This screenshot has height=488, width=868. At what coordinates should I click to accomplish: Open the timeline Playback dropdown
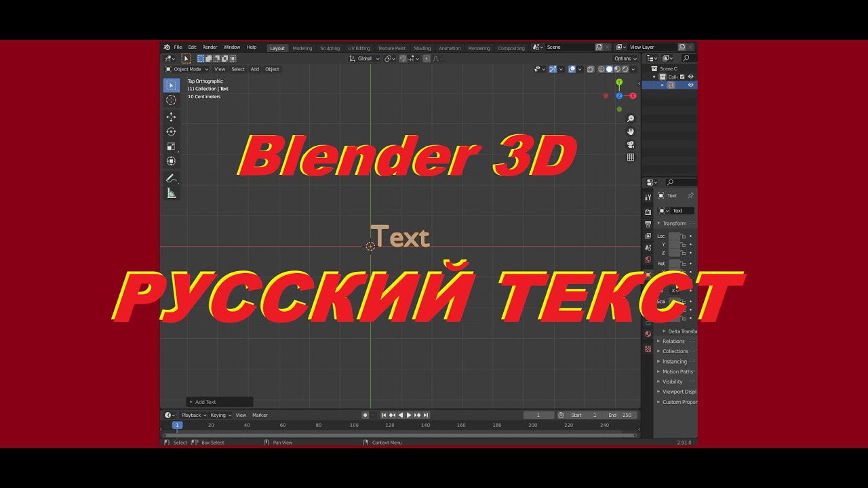coord(193,415)
